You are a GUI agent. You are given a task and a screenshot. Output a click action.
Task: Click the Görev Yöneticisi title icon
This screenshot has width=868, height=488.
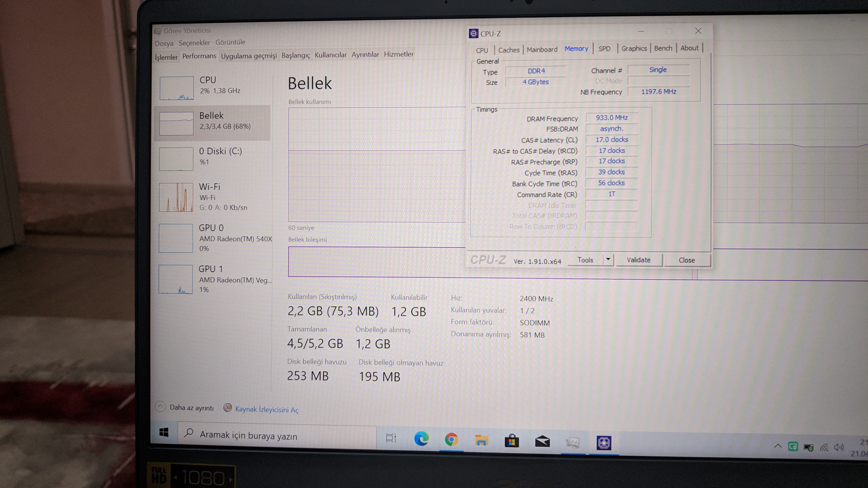coord(157,31)
